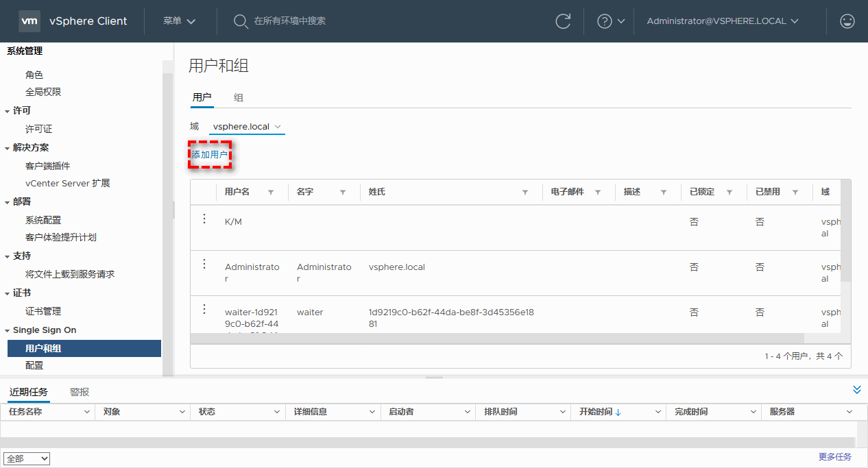Open the vsphere.local domain dropdown
This screenshot has height=468, width=868.
(x=247, y=127)
